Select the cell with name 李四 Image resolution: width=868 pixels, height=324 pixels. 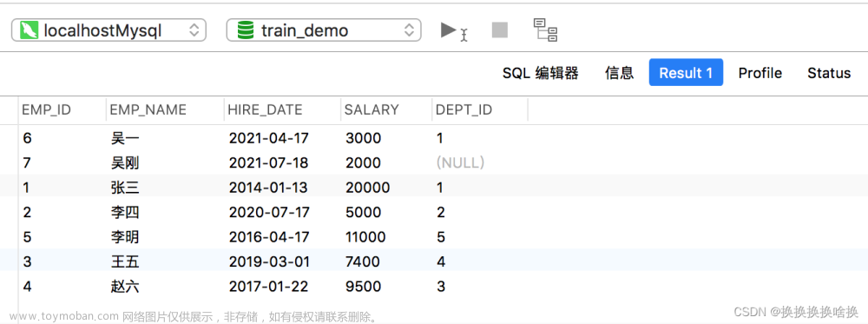(x=124, y=212)
